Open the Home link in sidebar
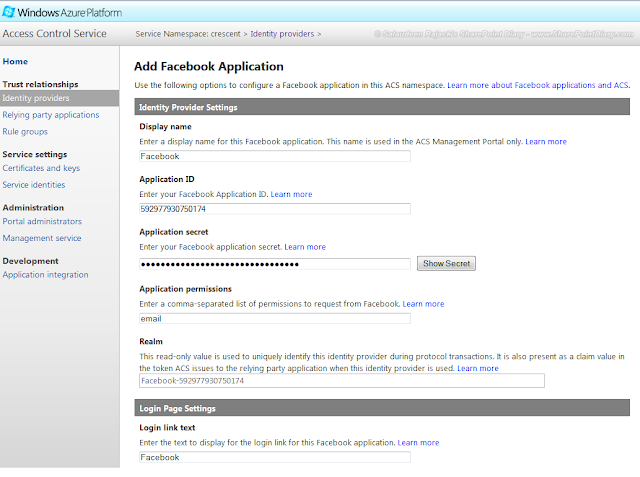The width and height of the screenshot is (640, 477). (15, 62)
